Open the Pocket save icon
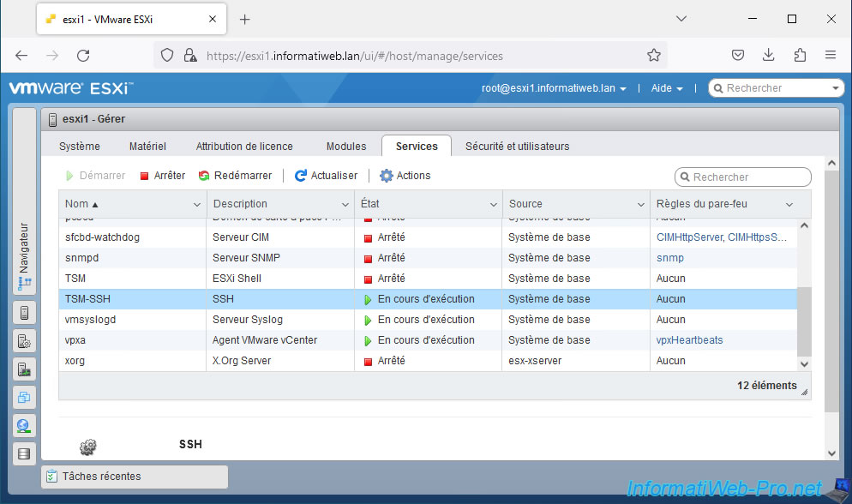The height and width of the screenshot is (504, 852). pos(737,55)
